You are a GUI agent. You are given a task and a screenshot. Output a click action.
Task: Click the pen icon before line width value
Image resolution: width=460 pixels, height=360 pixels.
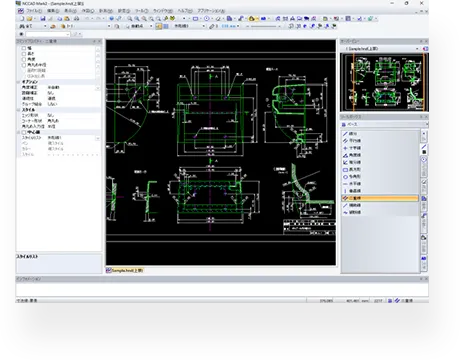(212, 26)
